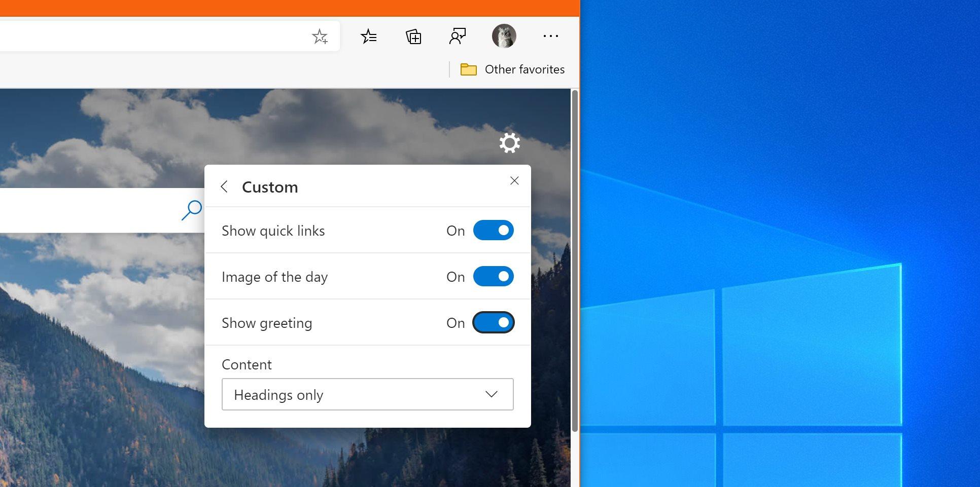Add this page to favorites star

click(320, 36)
